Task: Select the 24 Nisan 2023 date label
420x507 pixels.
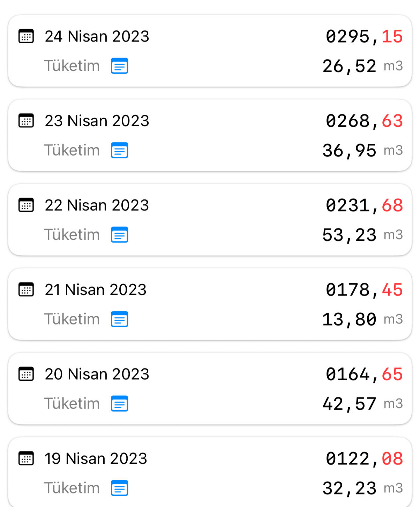Action: 97,36
